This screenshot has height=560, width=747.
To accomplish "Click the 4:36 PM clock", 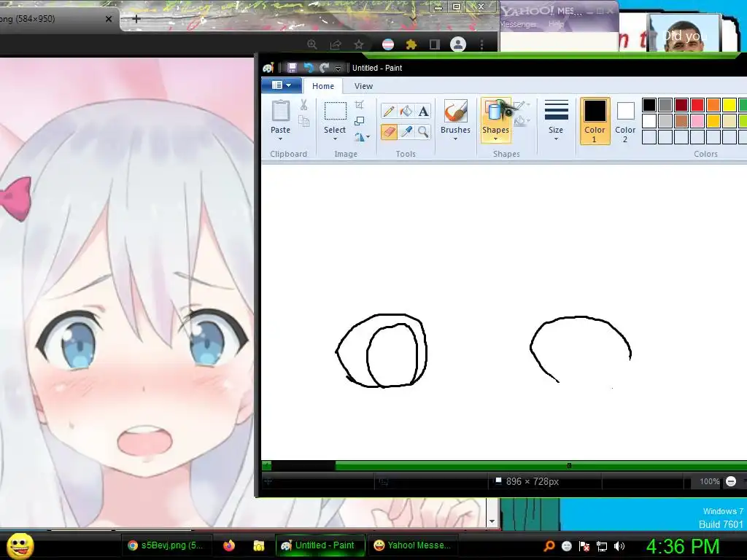I will [682, 545].
